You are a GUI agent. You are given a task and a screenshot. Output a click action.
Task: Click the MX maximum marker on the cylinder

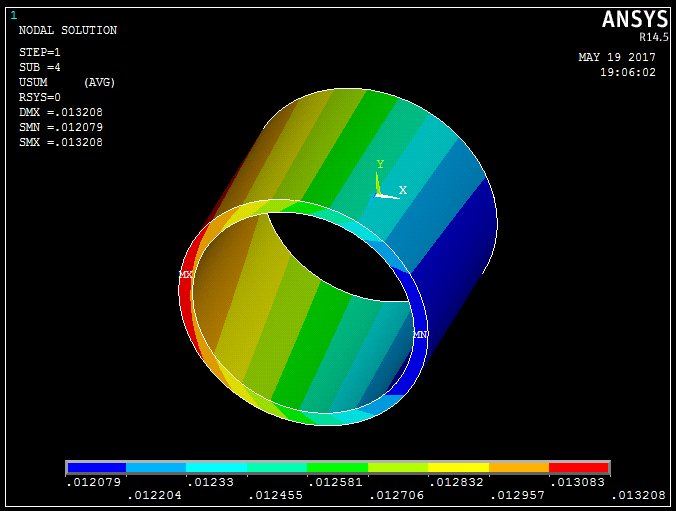[186, 274]
